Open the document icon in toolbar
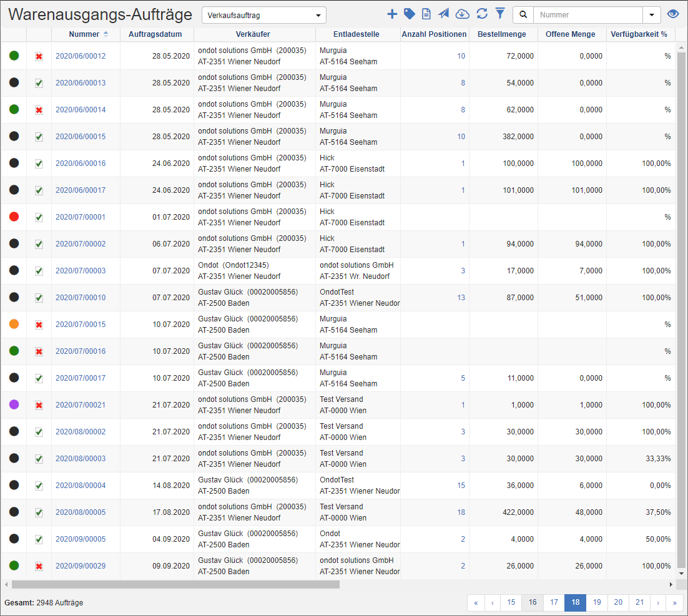This screenshot has height=616, width=688. point(426,14)
